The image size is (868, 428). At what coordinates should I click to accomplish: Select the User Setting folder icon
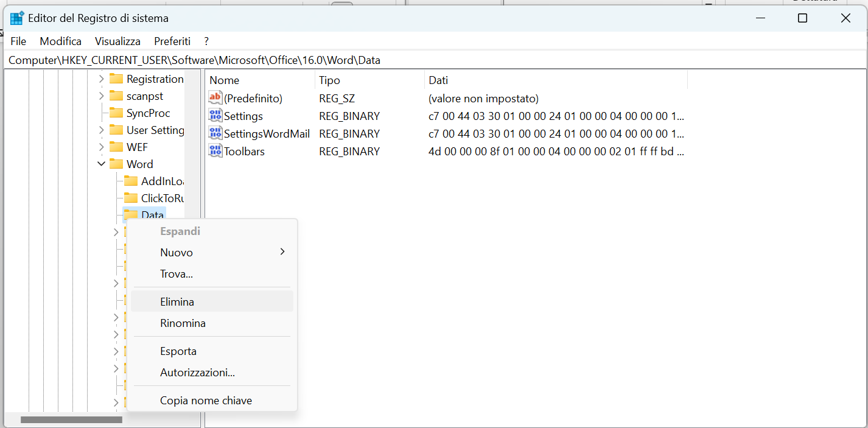point(116,130)
